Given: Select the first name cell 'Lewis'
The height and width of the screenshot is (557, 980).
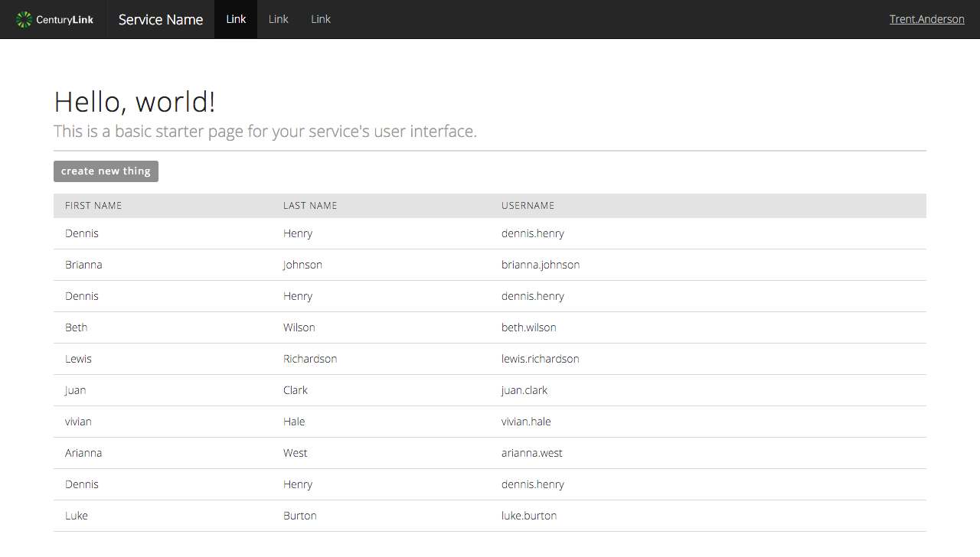Looking at the screenshot, I should (x=78, y=359).
